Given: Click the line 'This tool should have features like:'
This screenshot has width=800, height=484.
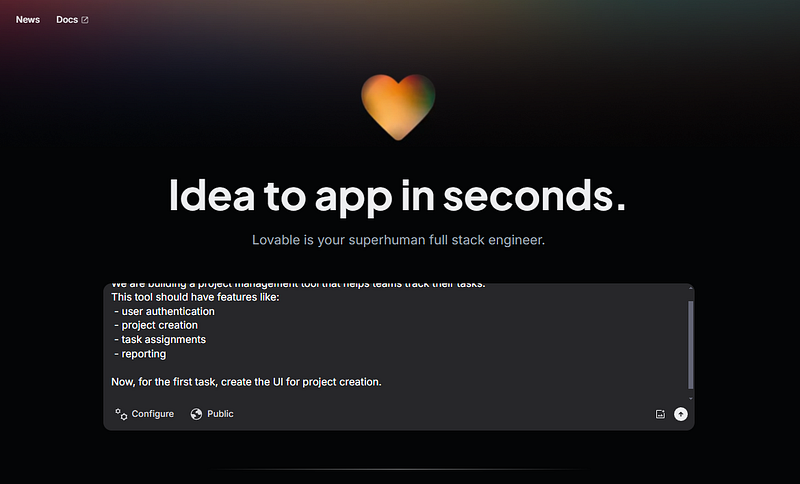Looking at the screenshot, I should [195, 297].
